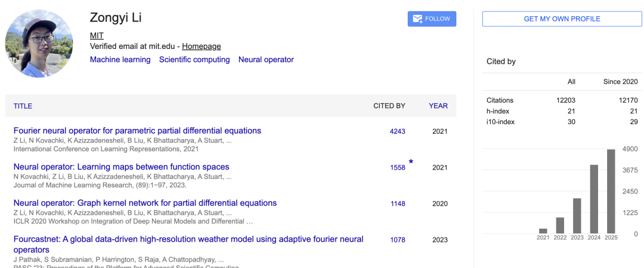Click the Get My Own Profile button
Image resolution: width=644 pixels, height=268 pixels.
point(562,19)
